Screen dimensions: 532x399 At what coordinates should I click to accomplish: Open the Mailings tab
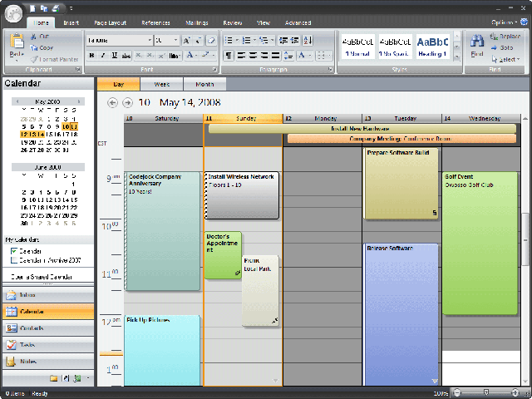[x=197, y=22]
